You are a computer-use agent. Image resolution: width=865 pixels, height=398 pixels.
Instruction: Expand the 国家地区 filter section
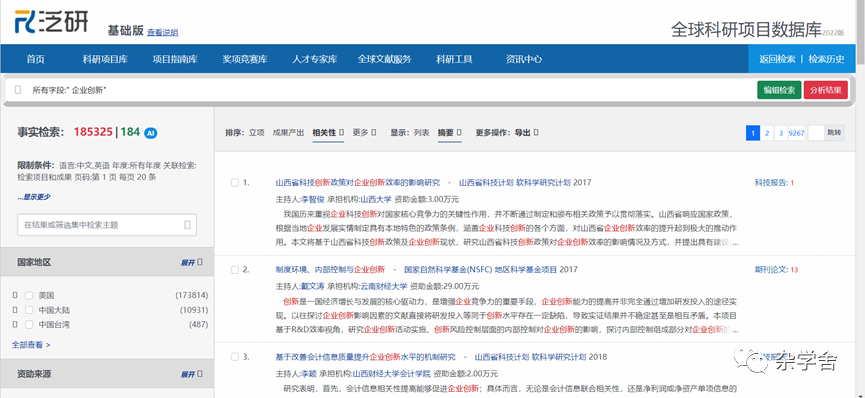pyautogui.click(x=191, y=262)
